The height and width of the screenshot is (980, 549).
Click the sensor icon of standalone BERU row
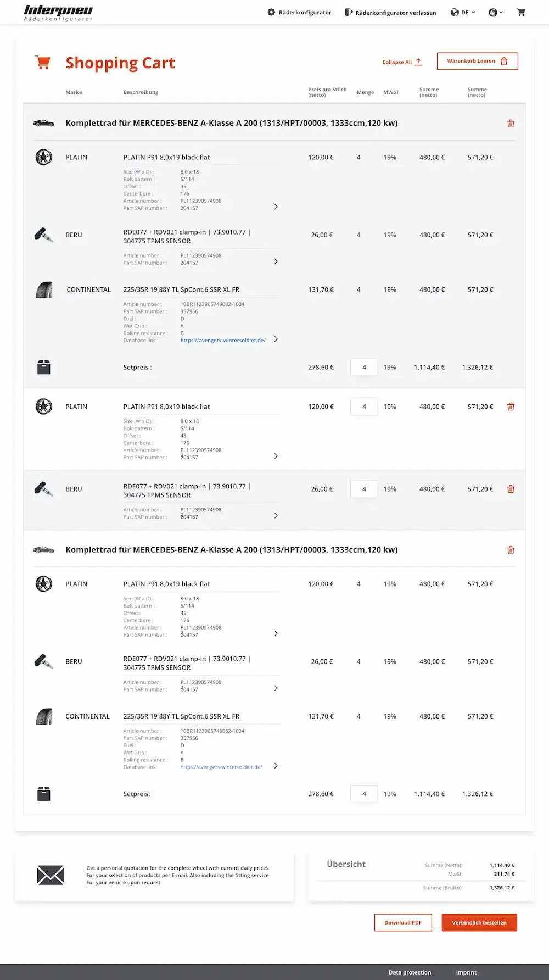click(44, 489)
